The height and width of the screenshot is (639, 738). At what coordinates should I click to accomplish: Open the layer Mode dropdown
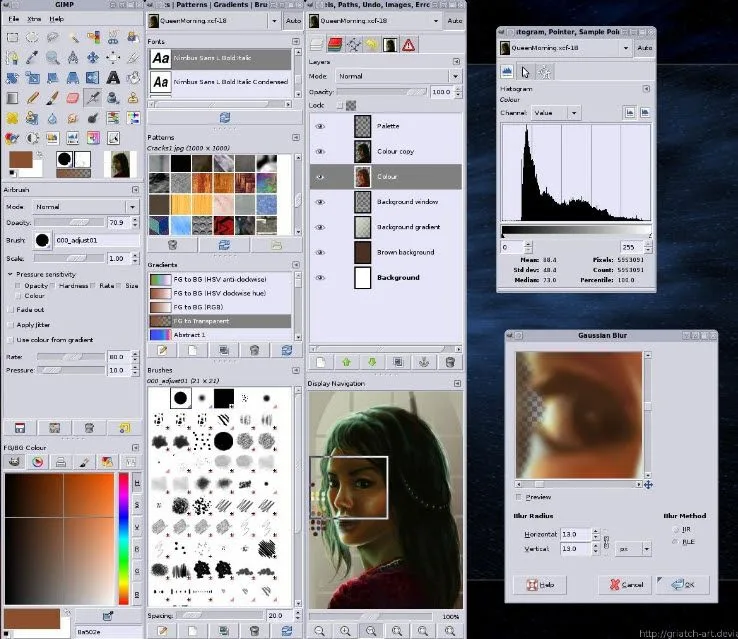click(x=398, y=76)
